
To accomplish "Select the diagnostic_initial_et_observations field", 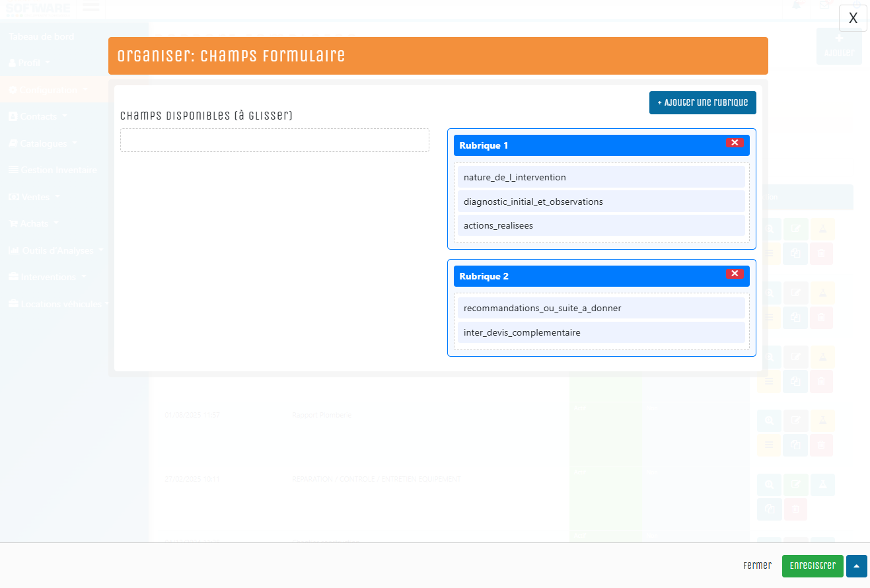I will 600,202.
